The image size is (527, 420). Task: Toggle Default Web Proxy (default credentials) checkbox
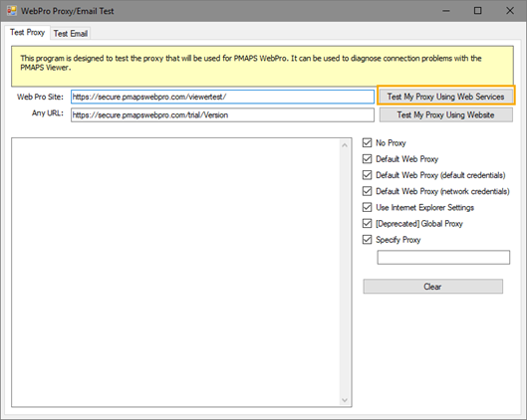367,175
